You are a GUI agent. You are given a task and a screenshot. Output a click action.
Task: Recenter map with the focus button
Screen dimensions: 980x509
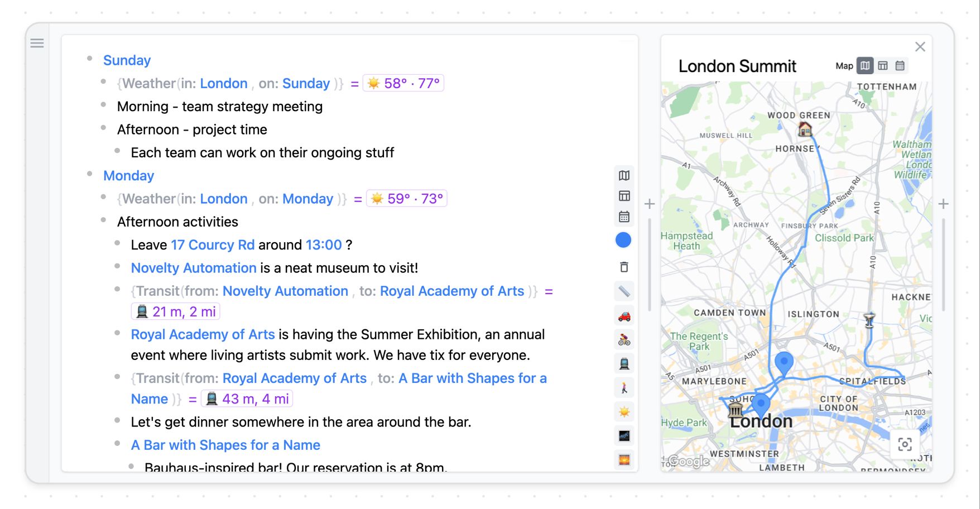click(905, 444)
